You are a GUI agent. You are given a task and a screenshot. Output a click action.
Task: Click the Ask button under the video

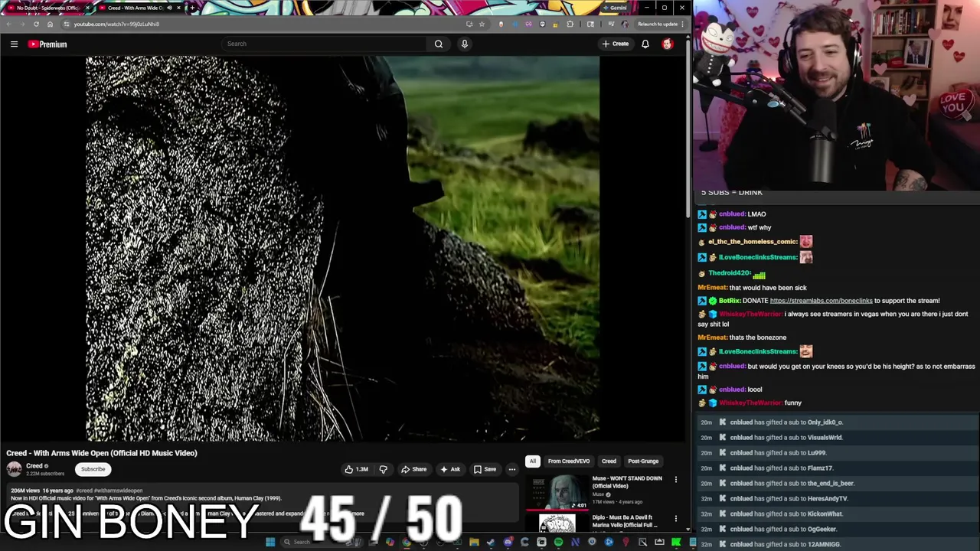(450, 469)
